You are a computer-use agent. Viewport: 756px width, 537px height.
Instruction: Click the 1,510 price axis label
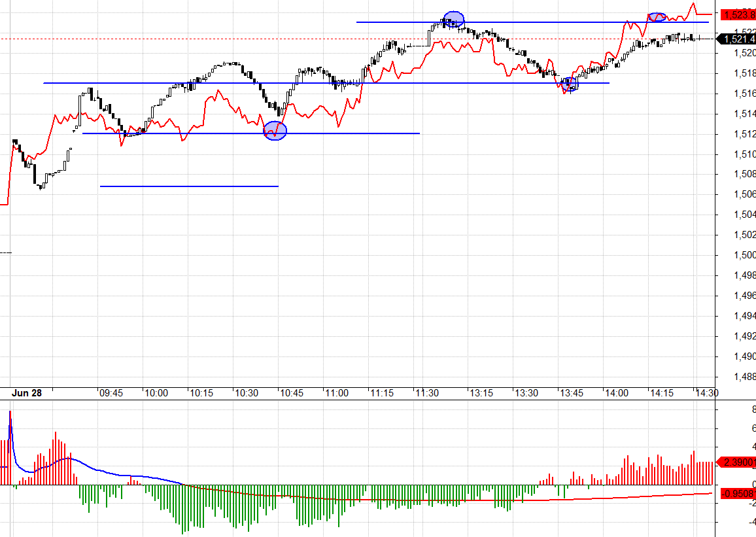744,154
